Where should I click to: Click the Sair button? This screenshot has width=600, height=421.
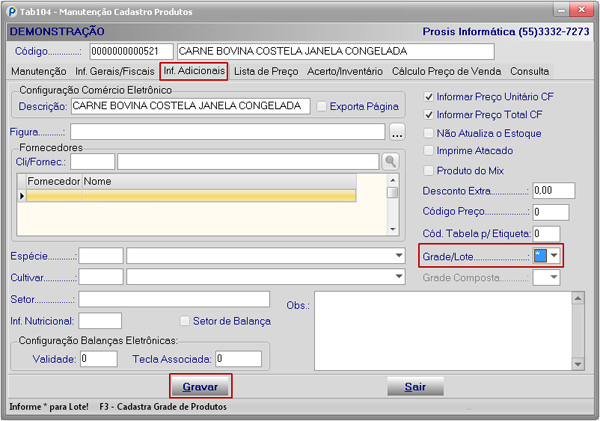tap(416, 387)
